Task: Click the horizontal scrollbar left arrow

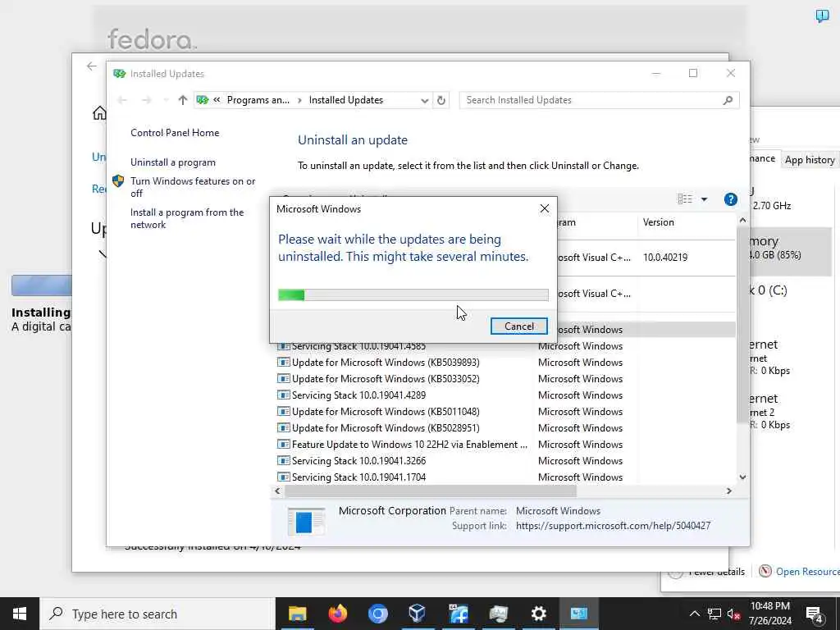Action: point(277,491)
